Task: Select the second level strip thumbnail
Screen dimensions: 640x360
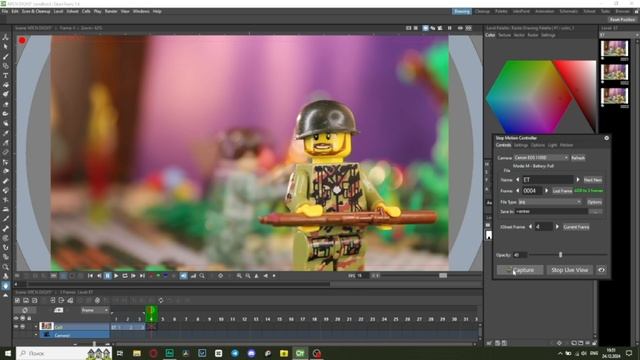Action: [x=614, y=72]
